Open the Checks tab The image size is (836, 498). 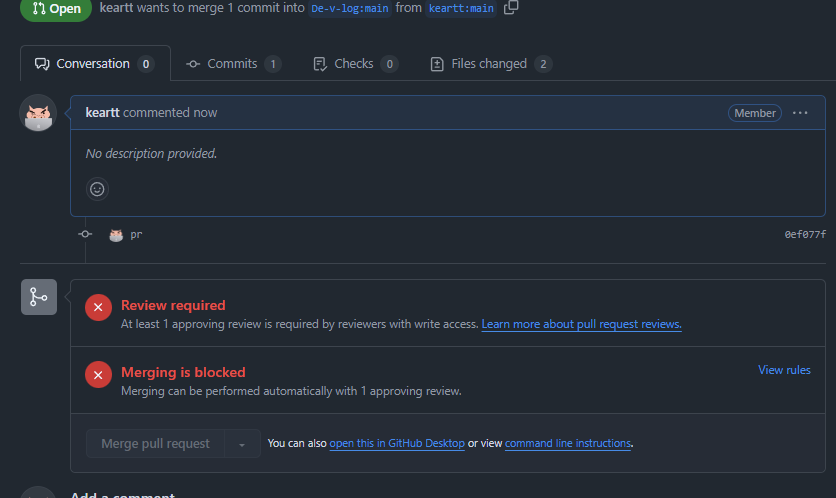355,64
